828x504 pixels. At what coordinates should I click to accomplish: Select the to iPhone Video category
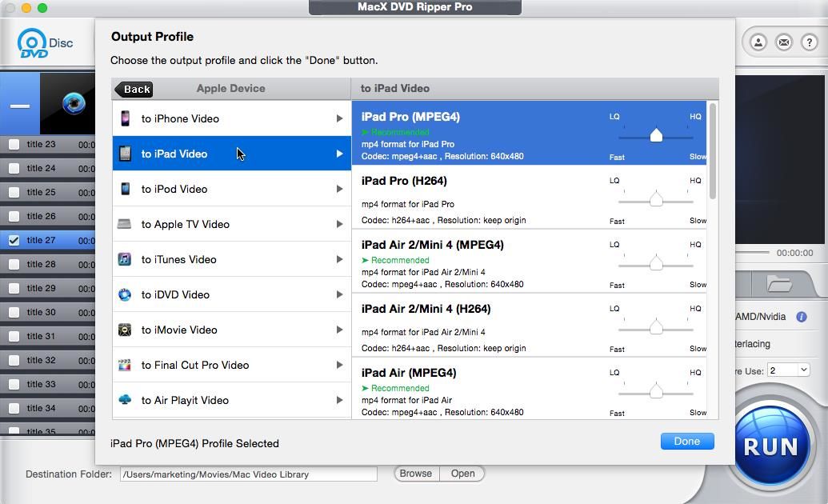(230, 118)
